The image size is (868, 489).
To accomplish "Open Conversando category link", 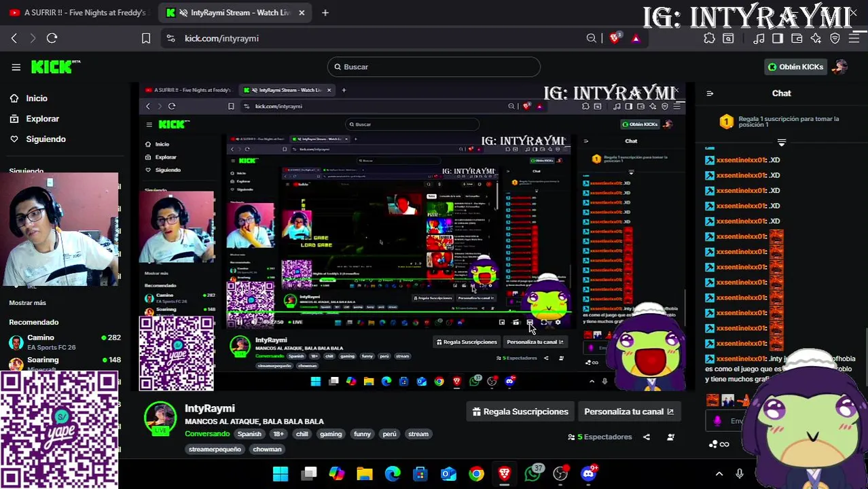I will click(207, 434).
